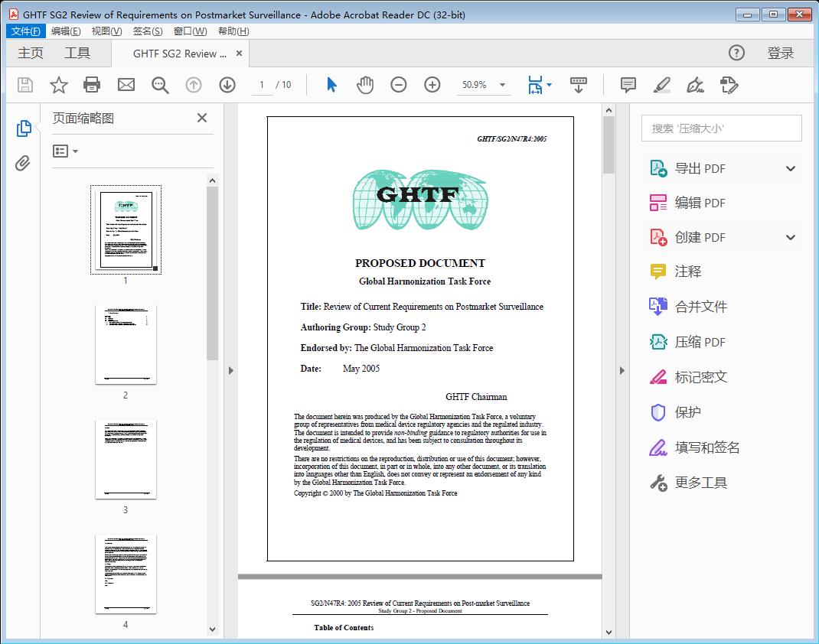Click the 登录 sign-in button
This screenshot has height=644, width=819.
[781, 54]
